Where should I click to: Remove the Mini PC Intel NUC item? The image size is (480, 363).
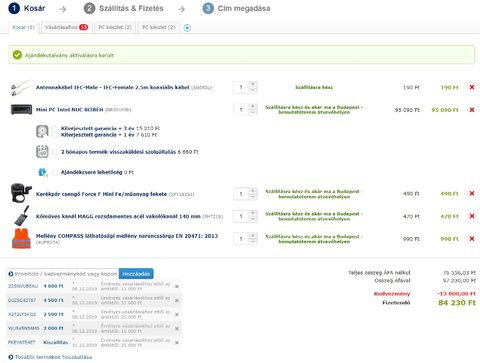click(x=472, y=110)
